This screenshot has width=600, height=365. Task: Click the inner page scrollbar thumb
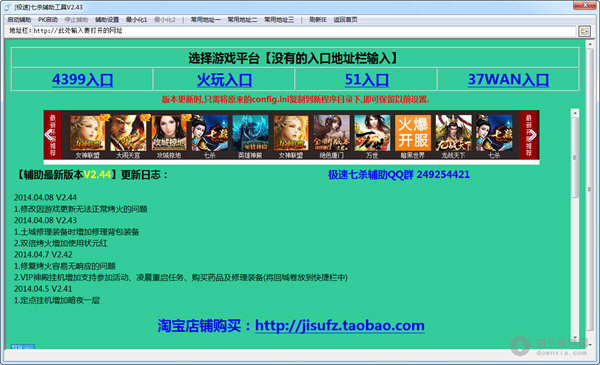574,157
